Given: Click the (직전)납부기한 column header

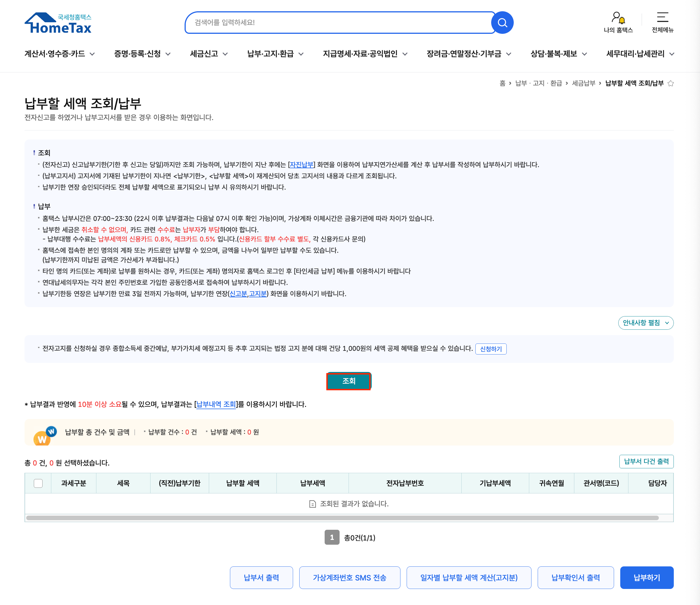Looking at the screenshot, I should coord(180,483).
